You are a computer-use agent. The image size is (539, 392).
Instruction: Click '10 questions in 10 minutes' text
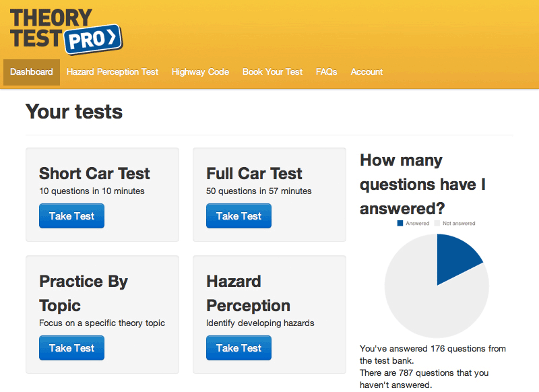point(92,191)
